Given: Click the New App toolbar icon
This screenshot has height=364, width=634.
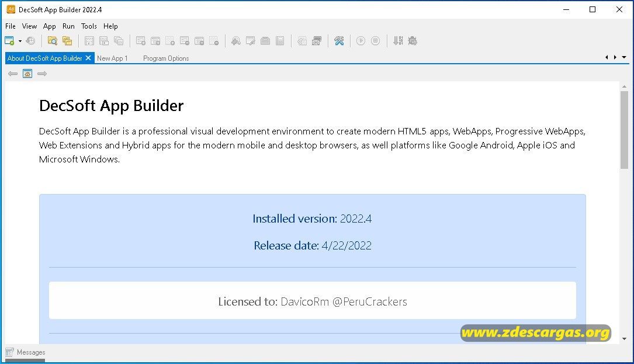Looking at the screenshot, I should click(x=9, y=40).
